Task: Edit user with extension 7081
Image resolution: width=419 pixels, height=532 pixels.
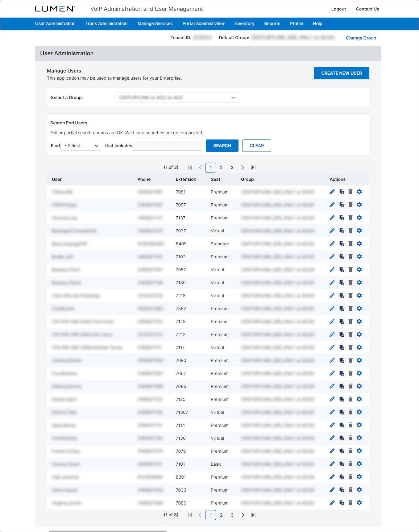Action: pyautogui.click(x=332, y=192)
